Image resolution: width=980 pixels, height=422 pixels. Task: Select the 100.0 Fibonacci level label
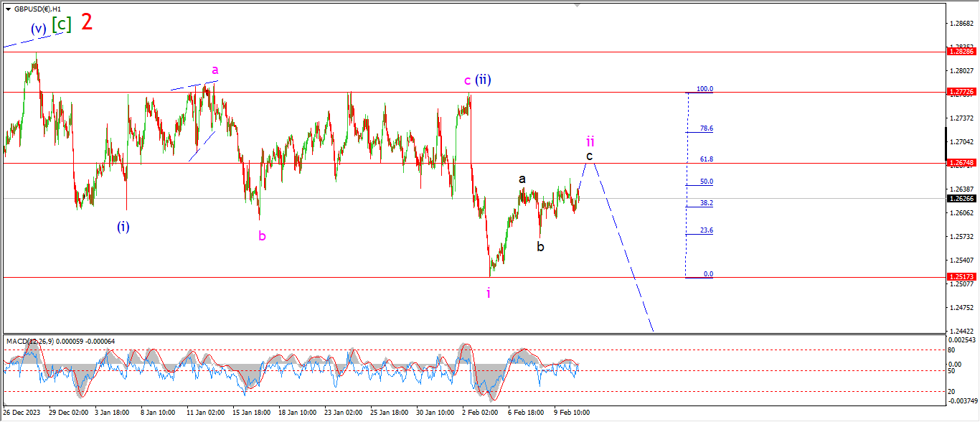pos(705,89)
